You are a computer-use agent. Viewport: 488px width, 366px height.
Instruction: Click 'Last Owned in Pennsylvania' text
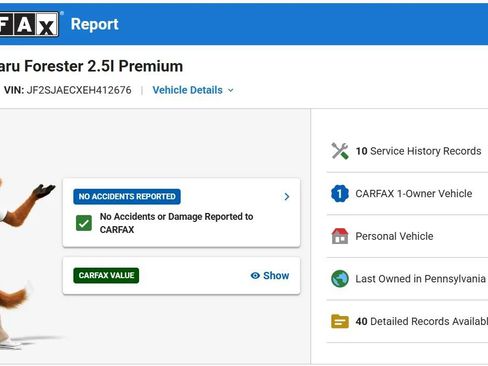(x=420, y=279)
